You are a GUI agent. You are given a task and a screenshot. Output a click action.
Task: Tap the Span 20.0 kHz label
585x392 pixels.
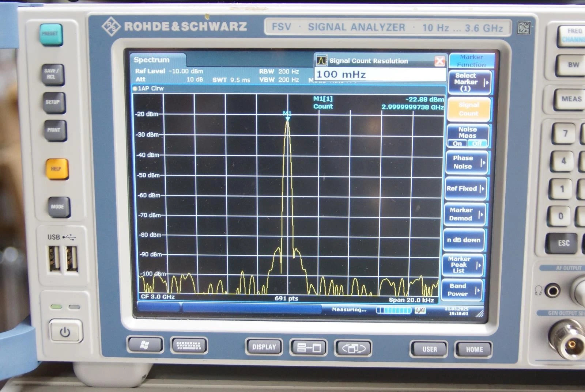[x=411, y=300]
